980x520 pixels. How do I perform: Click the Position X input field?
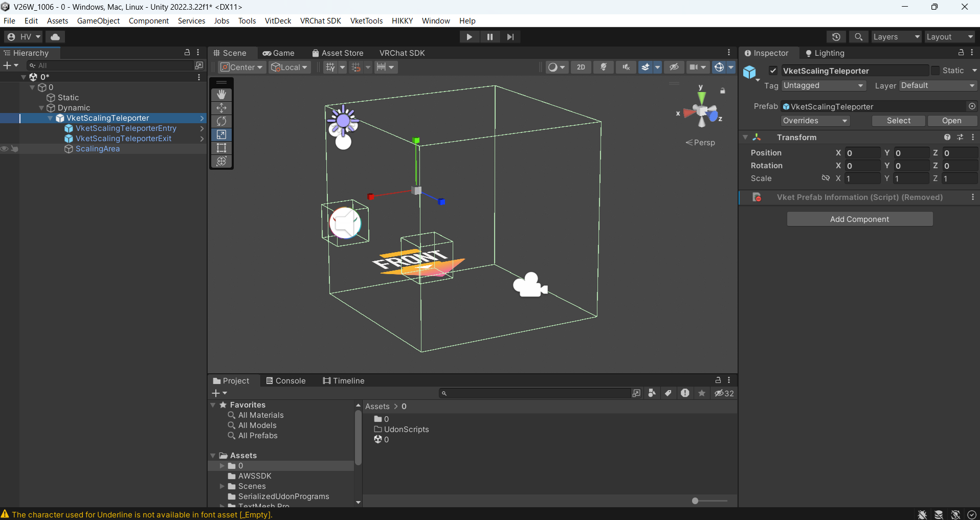click(x=862, y=153)
